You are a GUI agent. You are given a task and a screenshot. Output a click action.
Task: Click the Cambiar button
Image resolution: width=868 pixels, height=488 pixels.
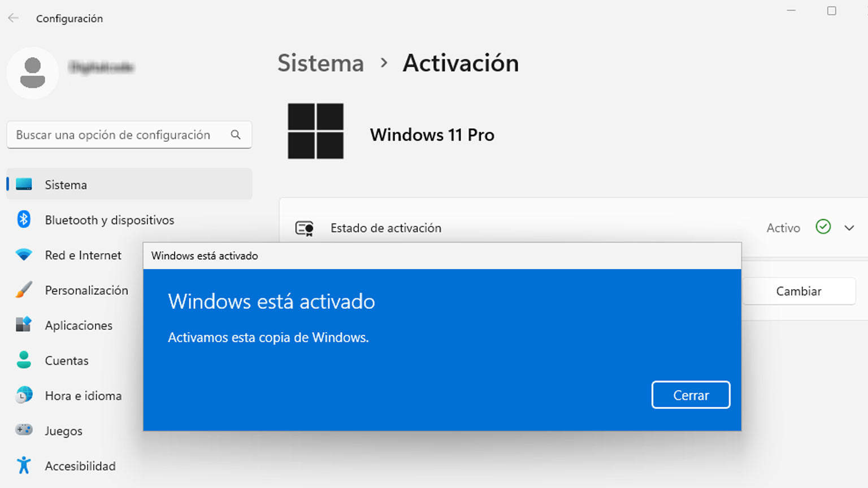point(798,291)
